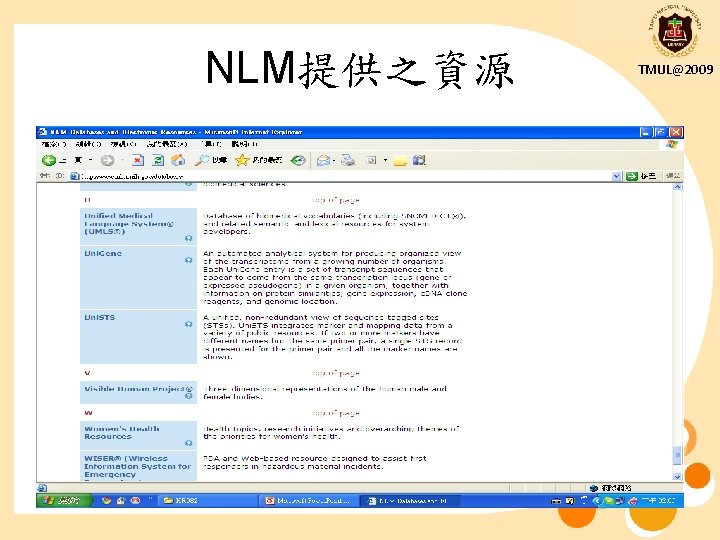720x540 pixels.
Task: Switch to Microsoft PowerPoint taskbar button
Action: click(x=309, y=501)
